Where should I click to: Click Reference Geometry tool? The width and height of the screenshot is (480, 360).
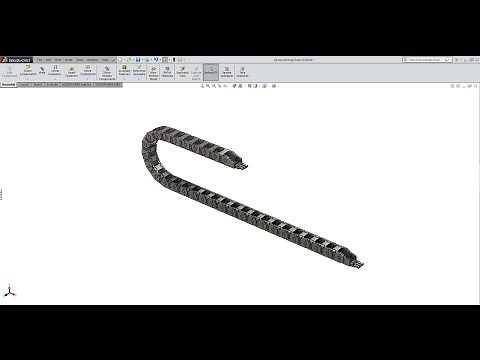[x=139, y=70]
